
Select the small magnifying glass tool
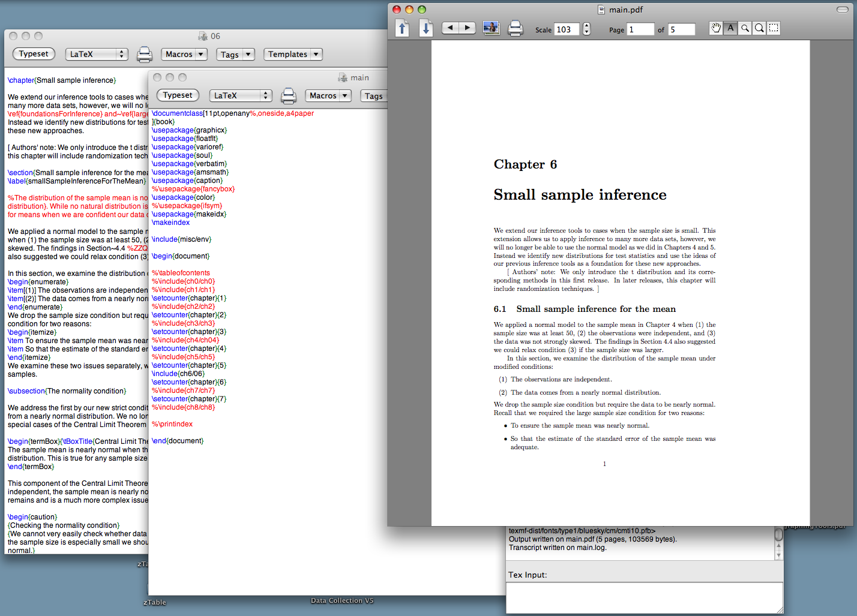coord(745,28)
